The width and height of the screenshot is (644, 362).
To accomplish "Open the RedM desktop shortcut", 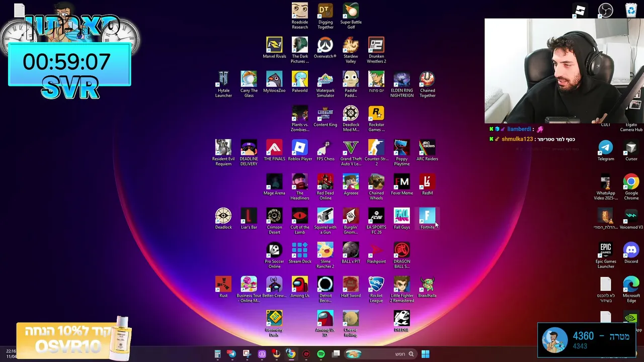I will 427,185.
